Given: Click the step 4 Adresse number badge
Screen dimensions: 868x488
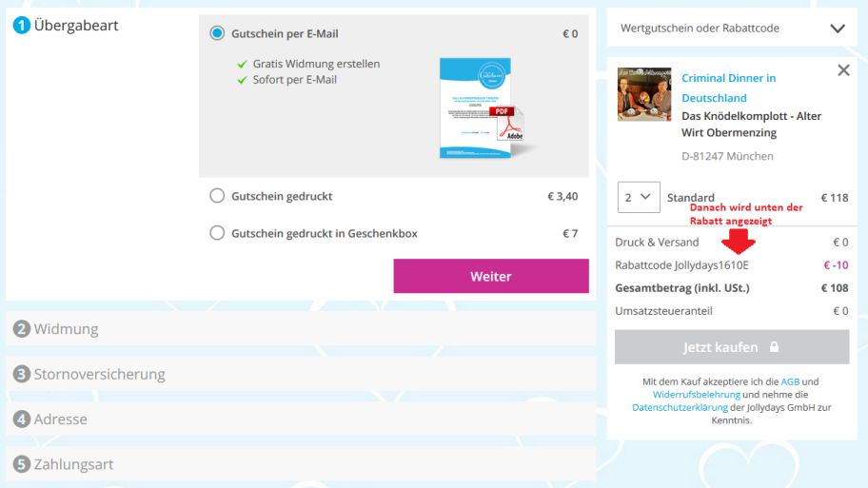Looking at the screenshot, I should coord(20,419).
